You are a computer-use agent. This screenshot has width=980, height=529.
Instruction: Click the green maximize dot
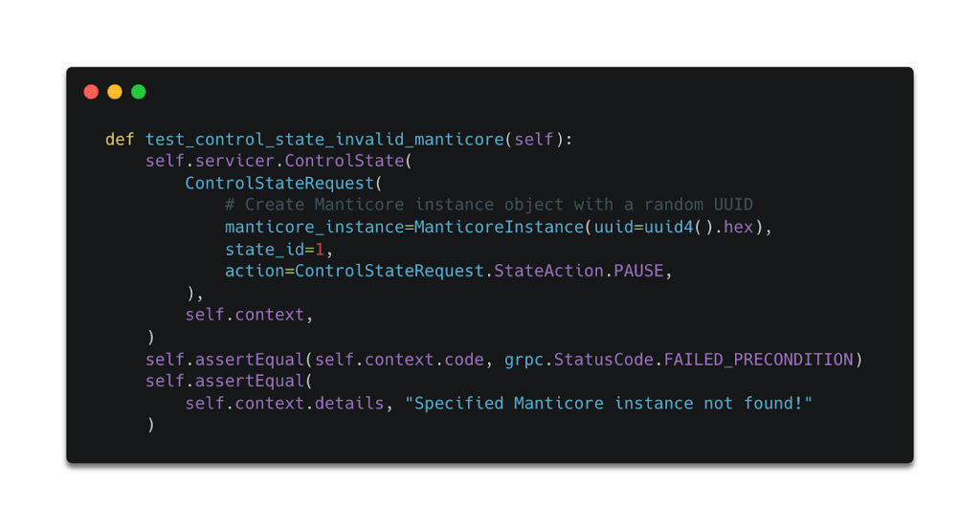(x=138, y=92)
